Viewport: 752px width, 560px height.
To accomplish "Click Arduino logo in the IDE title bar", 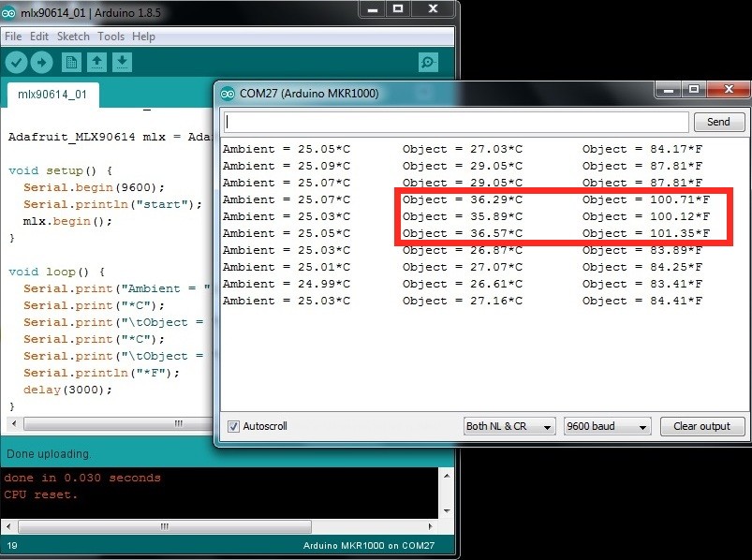I will click(x=9, y=9).
